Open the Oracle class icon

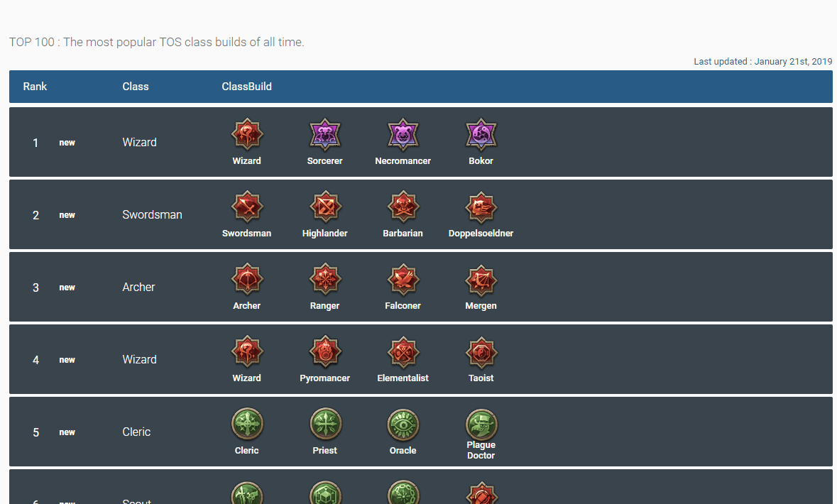(x=403, y=424)
